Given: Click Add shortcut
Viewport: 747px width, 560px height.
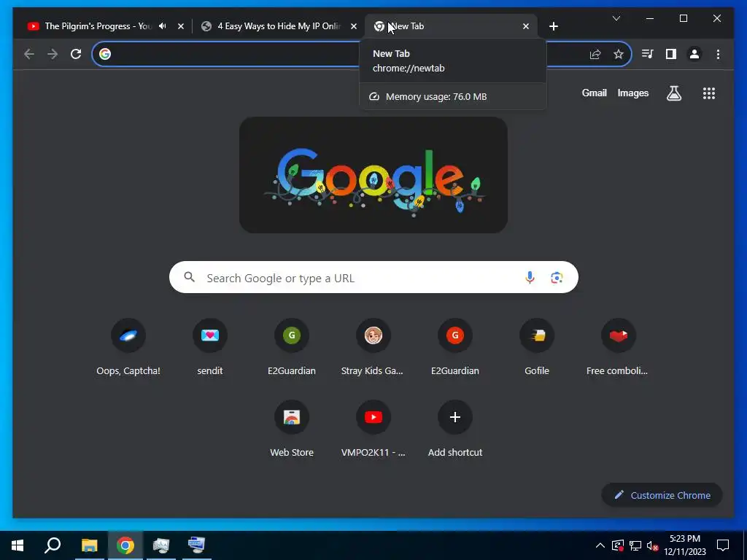Looking at the screenshot, I should pyautogui.click(x=455, y=429).
